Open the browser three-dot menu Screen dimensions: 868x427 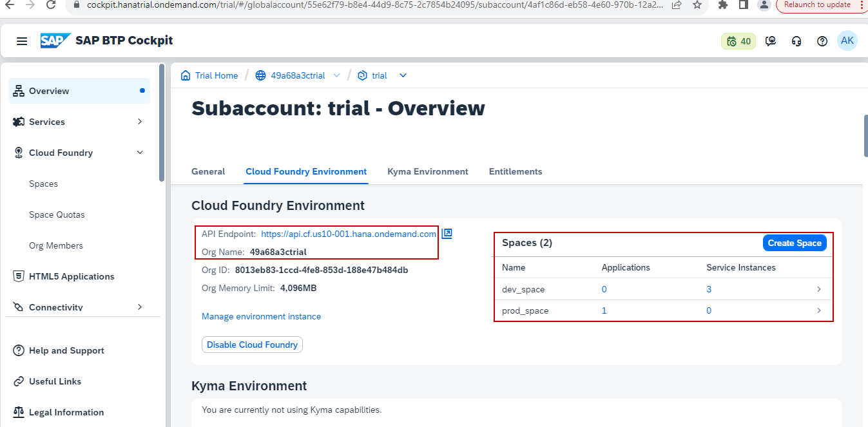(x=862, y=5)
